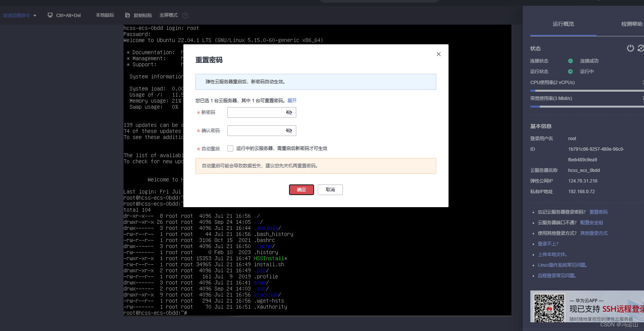Expand the selected server list via 展开
Image resolution: width=644 pixels, height=331 pixels.
point(292,101)
